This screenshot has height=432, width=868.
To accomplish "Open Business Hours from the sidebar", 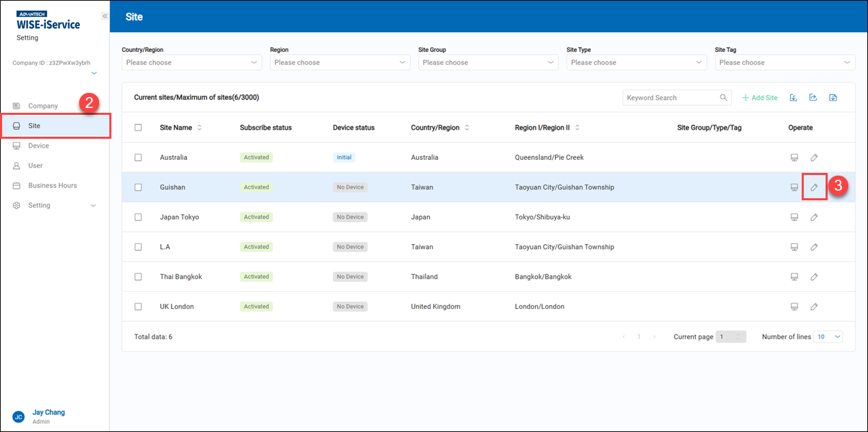I will coord(52,186).
